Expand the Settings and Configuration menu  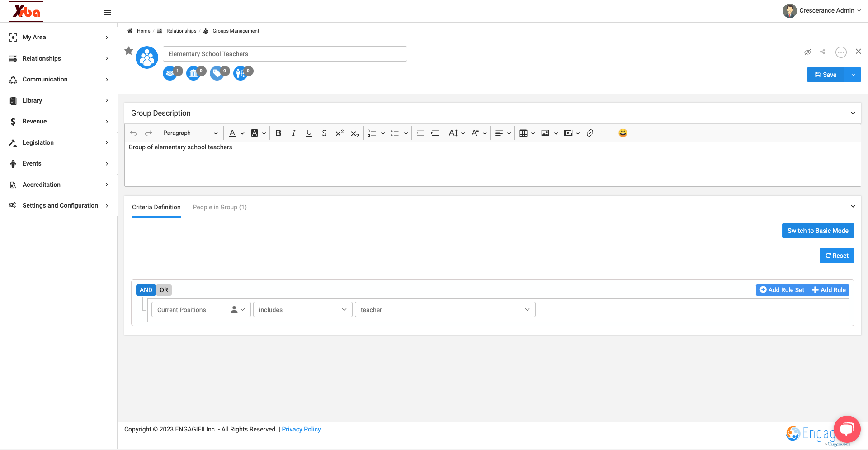click(x=59, y=205)
